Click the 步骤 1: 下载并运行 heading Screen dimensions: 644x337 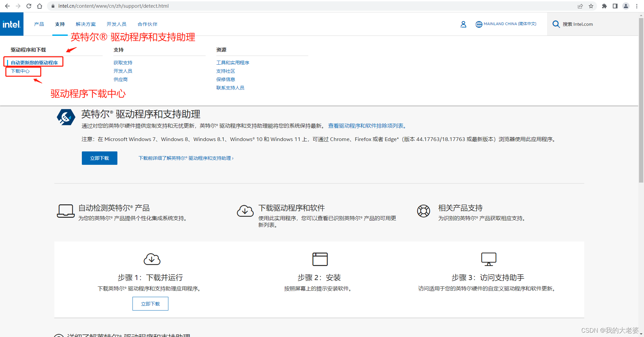coord(150,277)
